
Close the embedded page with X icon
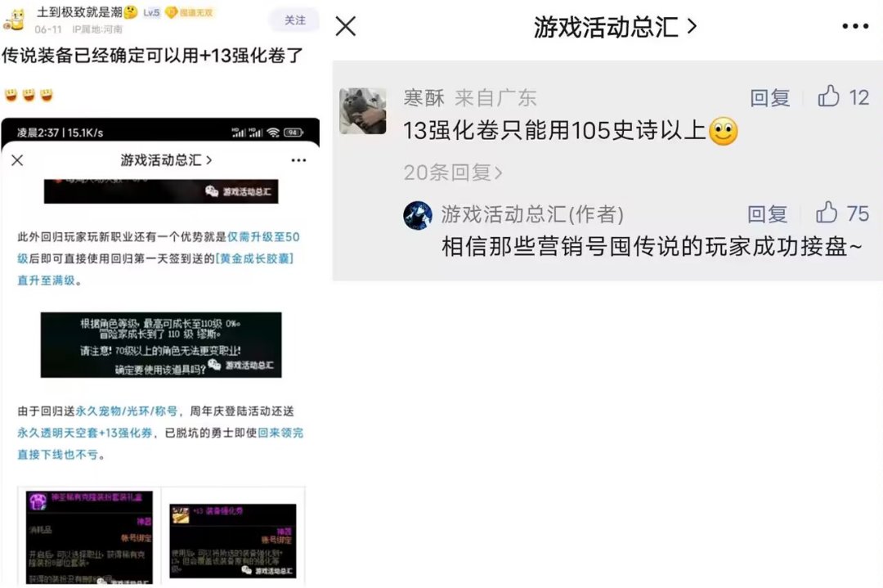[x=17, y=160]
